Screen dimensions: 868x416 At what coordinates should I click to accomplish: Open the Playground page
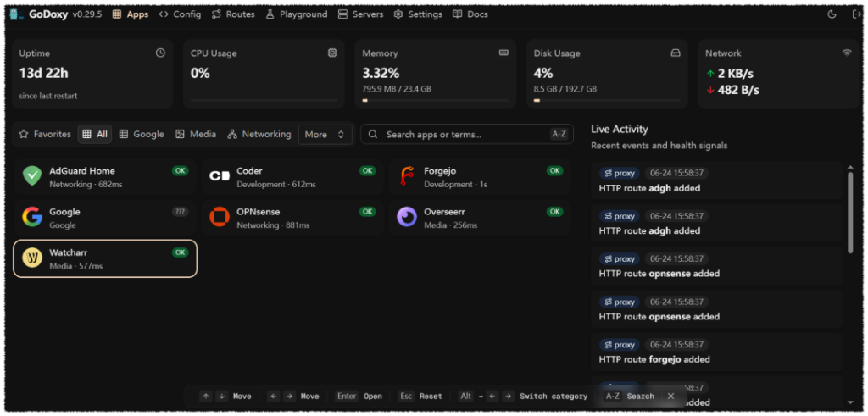(x=296, y=14)
